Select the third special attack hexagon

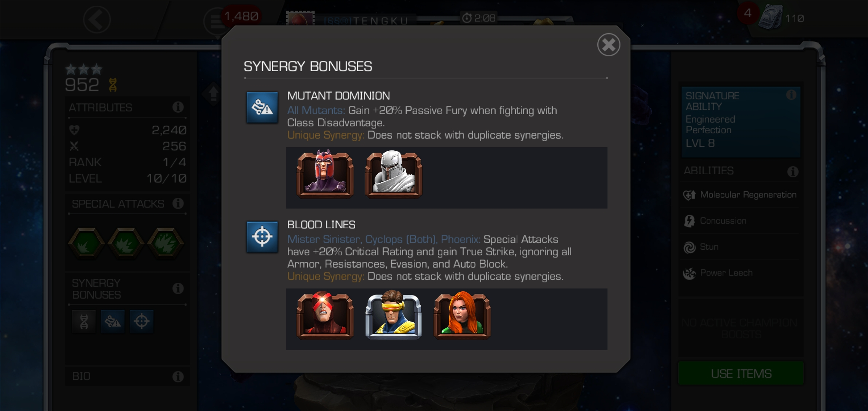point(166,244)
